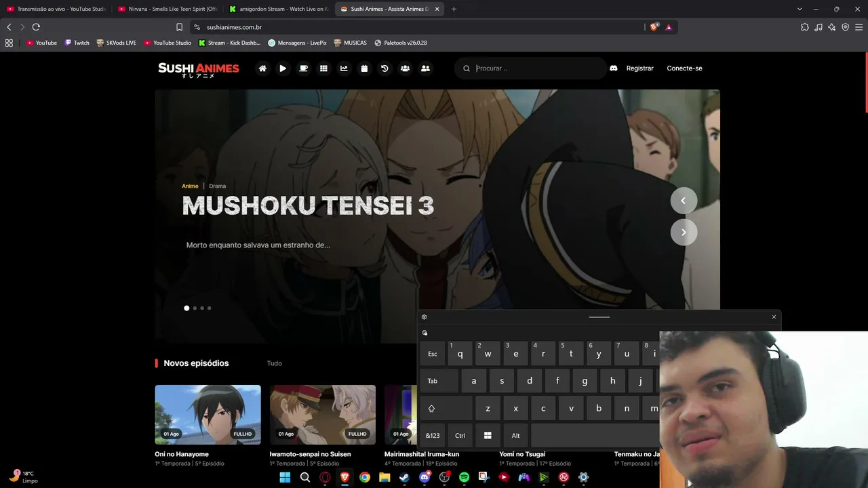
Task: Toggle the Ctrl key on touch keyboard
Action: click(460, 436)
